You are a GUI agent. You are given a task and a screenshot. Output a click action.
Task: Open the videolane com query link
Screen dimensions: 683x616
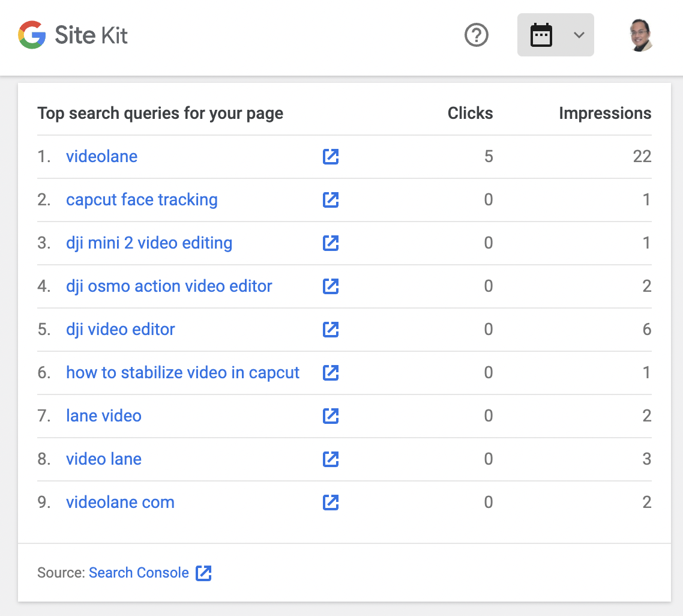point(120,503)
